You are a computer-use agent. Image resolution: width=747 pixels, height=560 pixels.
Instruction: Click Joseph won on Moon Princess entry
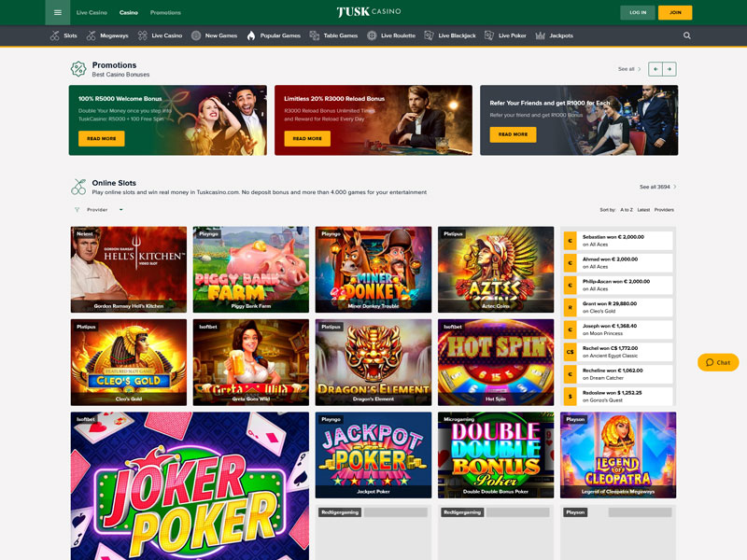[618, 329]
